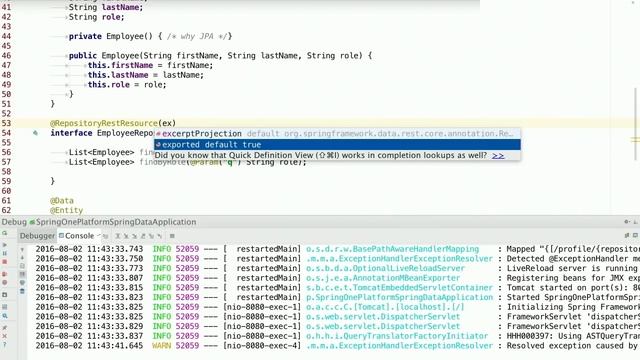The width and height of the screenshot is (640, 360).
Task: Click line number 53 in gutter
Action: coord(7,123)
